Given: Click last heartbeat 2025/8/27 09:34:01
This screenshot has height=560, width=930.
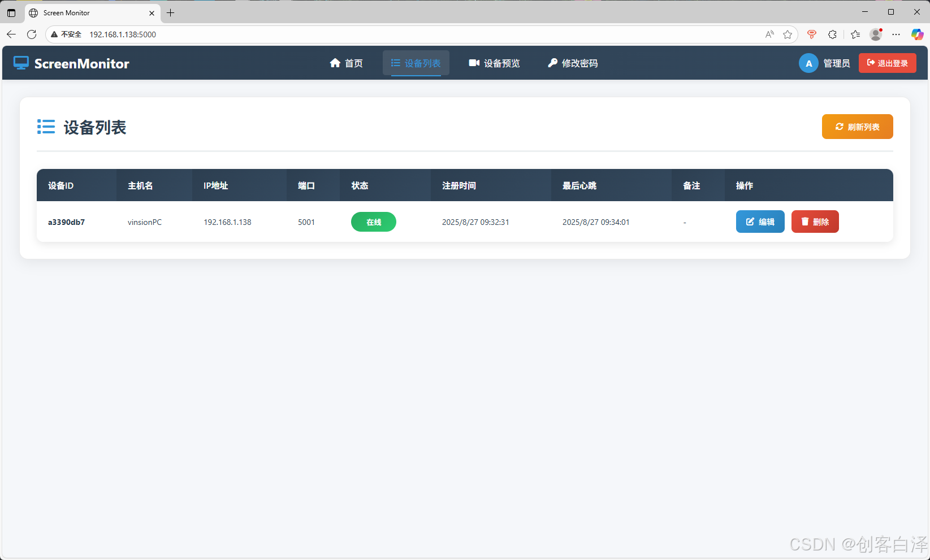Looking at the screenshot, I should coord(596,222).
